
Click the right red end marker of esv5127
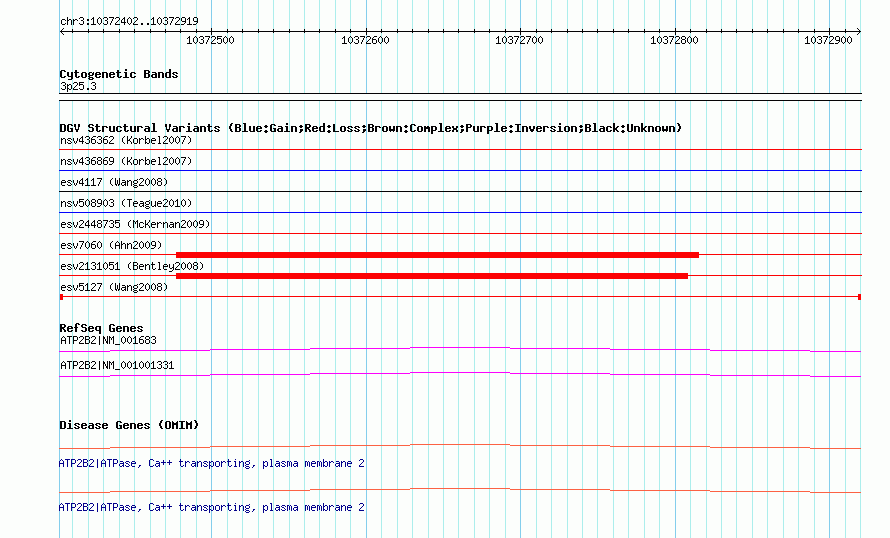[859, 297]
